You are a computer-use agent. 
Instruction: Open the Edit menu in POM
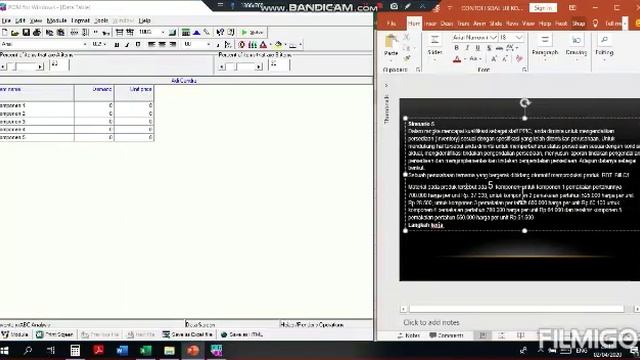tap(20, 20)
